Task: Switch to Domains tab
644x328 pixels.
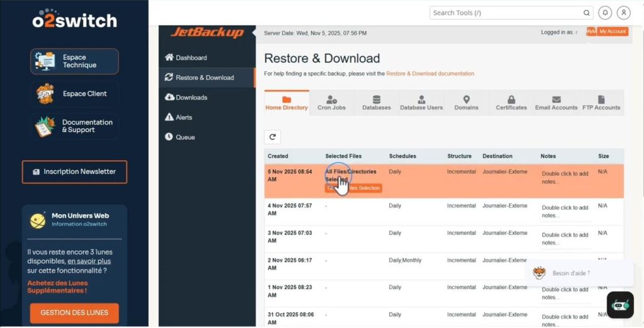Action: click(x=466, y=103)
